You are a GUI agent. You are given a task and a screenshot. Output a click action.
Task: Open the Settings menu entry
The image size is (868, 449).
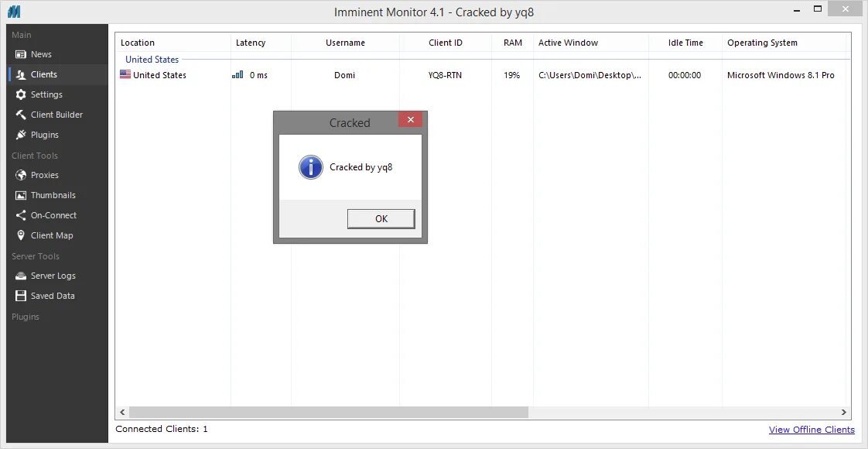tap(46, 94)
